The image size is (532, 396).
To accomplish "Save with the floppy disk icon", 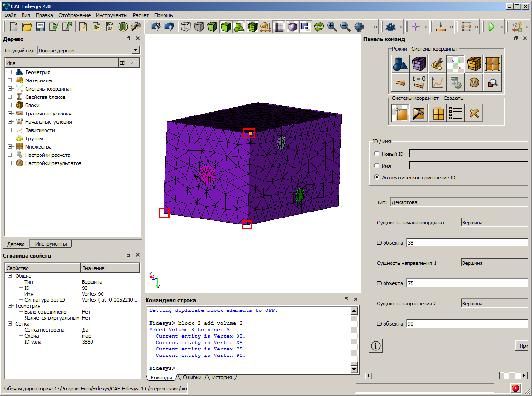I will 40,27.
